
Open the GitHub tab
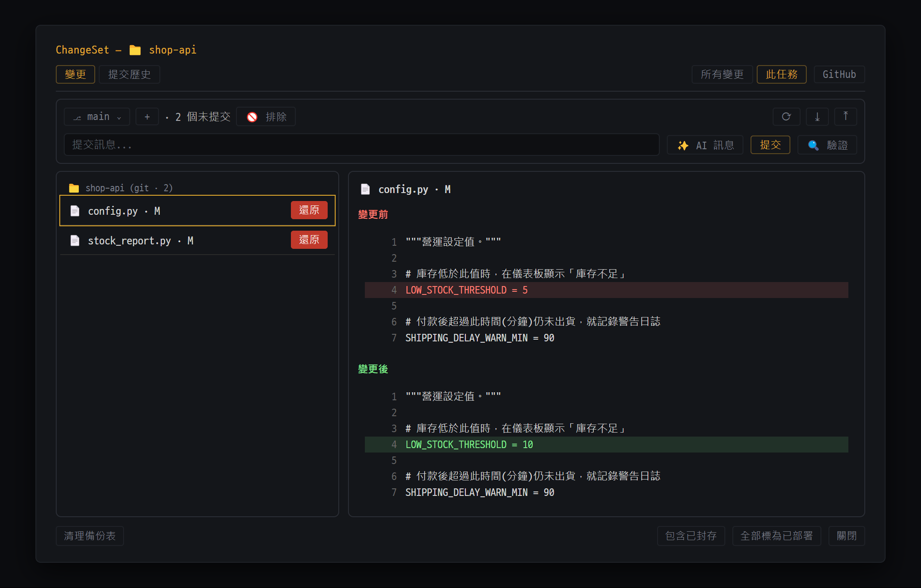click(839, 74)
